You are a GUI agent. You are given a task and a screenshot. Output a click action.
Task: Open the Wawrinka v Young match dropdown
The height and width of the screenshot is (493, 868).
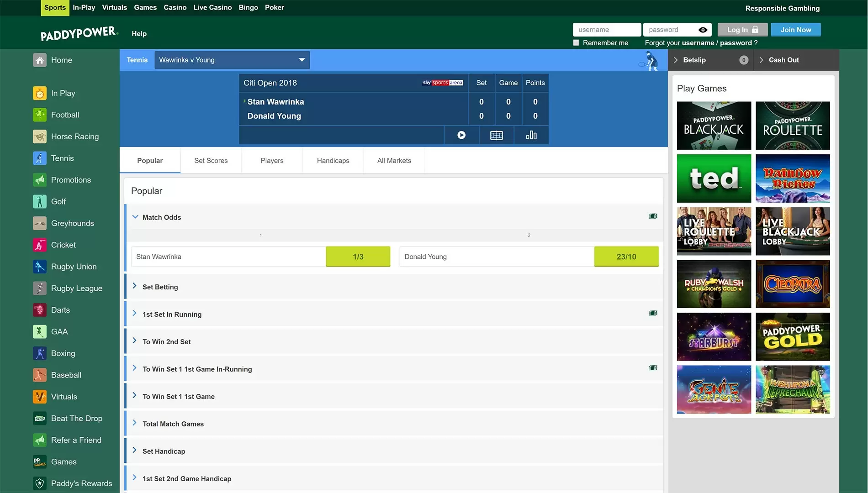(232, 60)
